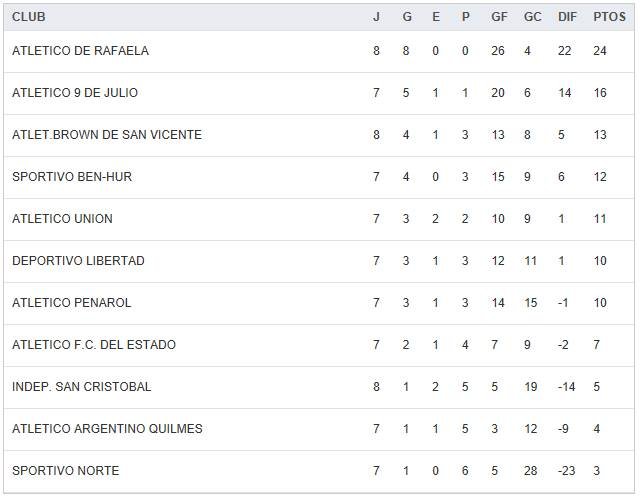
Task: Click ATLETICO ARGENTINO QUILMES club name
Action: [x=107, y=429]
